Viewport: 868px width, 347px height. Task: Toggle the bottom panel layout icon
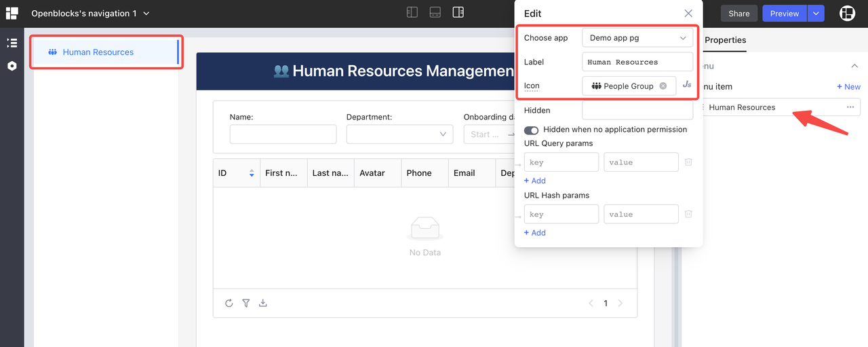(435, 12)
